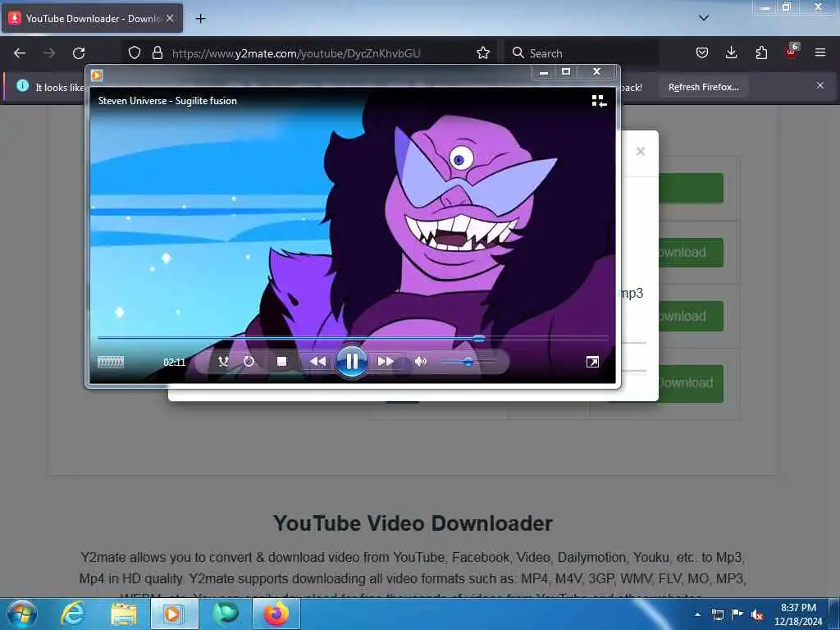
Task: Click the y2mate URL address field
Action: pos(295,53)
